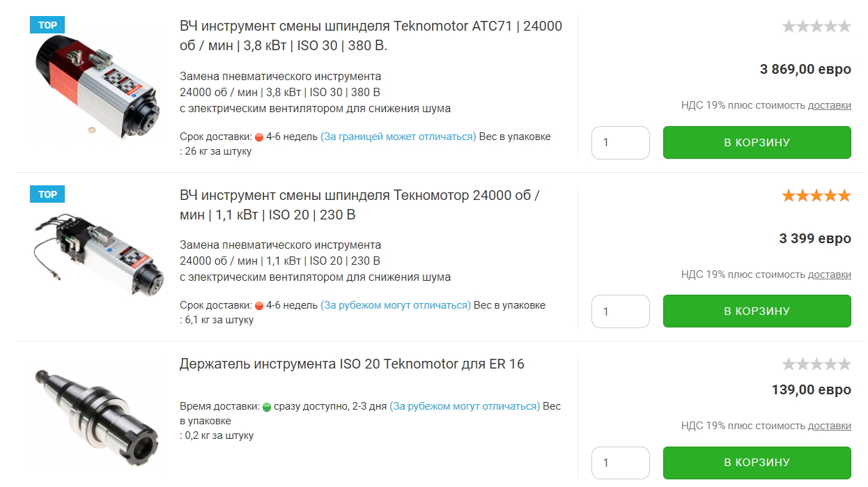Click TOP badge on 1,1 кВт spindle
The height and width of the screenshot is (487, 868).
pos(47,194)
